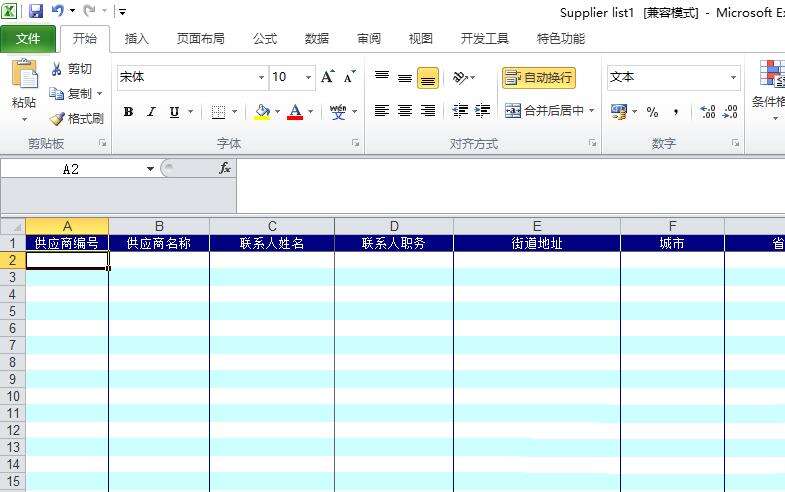Expand the font color dropdown arrow

[310, 112]
